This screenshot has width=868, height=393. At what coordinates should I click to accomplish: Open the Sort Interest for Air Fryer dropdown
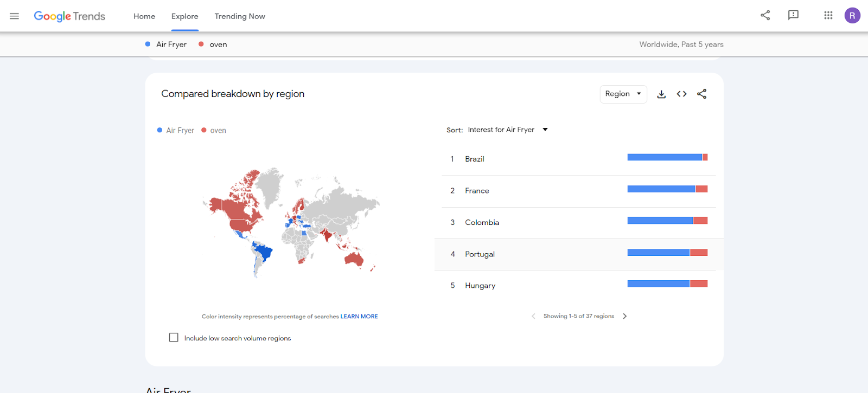click(x=507, y=130)
